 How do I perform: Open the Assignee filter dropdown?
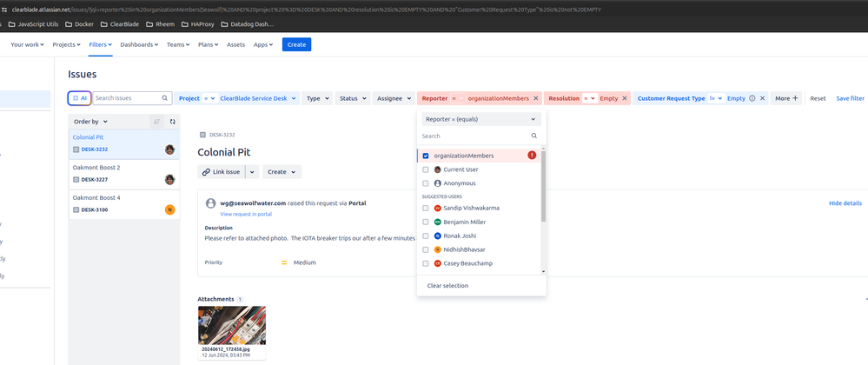pos(393,98)
